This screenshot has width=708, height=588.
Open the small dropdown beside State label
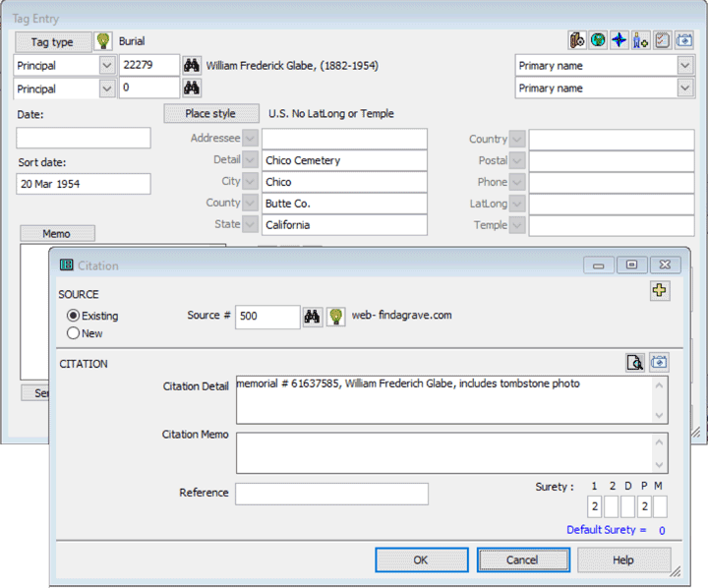[251, 224]
